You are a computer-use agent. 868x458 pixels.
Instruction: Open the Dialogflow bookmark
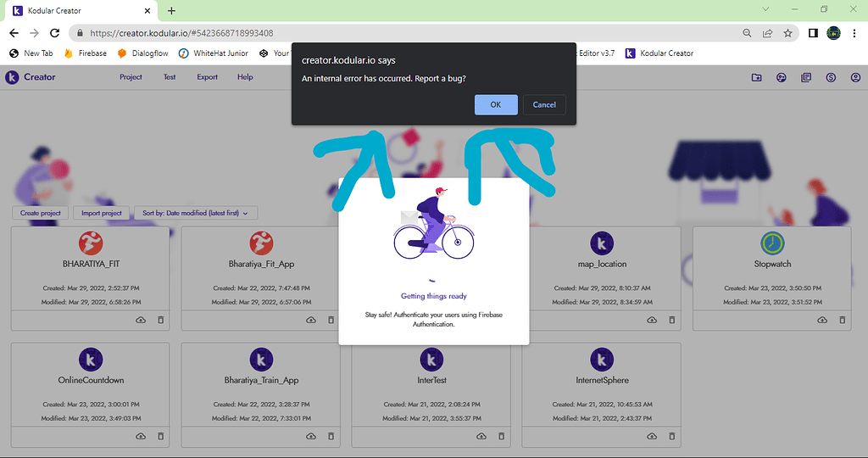click(142, 53)
